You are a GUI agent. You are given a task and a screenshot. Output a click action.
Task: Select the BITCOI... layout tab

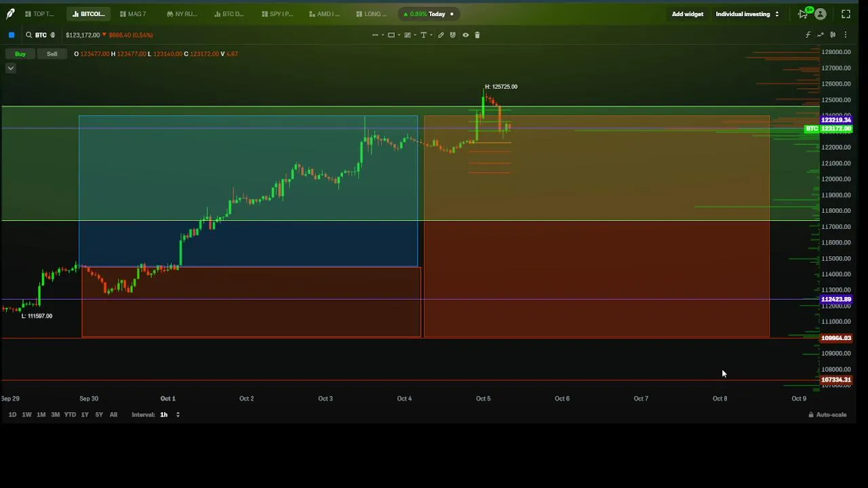pyautogui.click(x=88, y=14)
